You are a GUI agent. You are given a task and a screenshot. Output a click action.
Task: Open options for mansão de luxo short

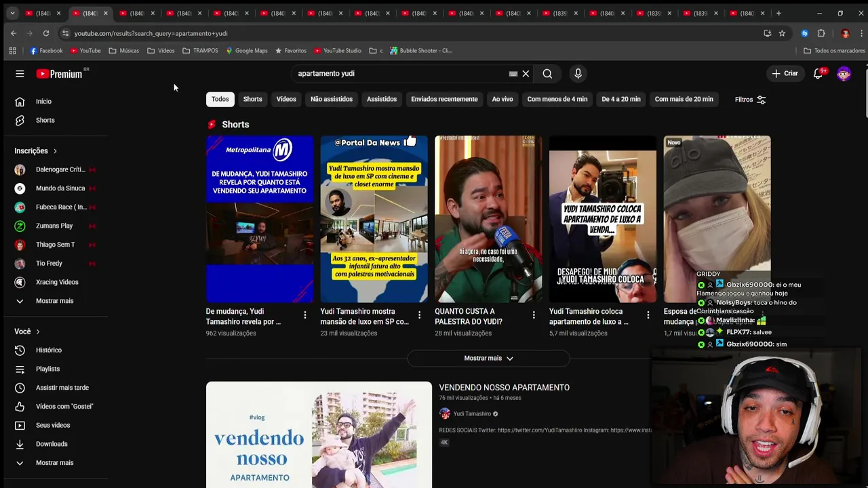pyautogui.click(x=419, y=315)
